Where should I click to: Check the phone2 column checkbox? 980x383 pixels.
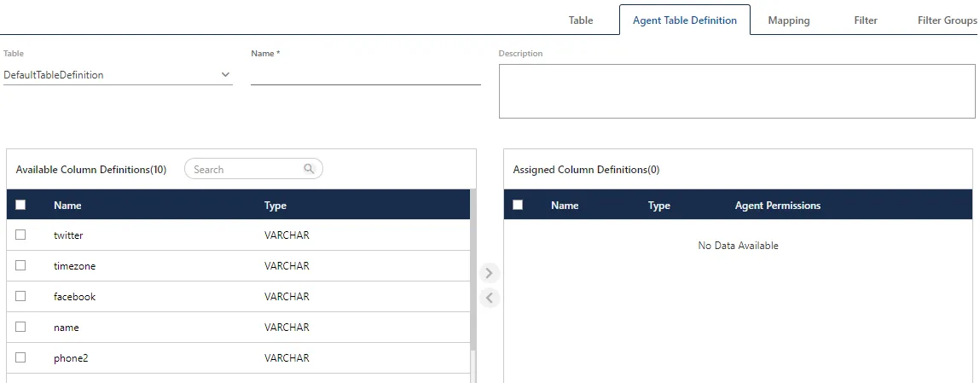(x=20, y=357)
